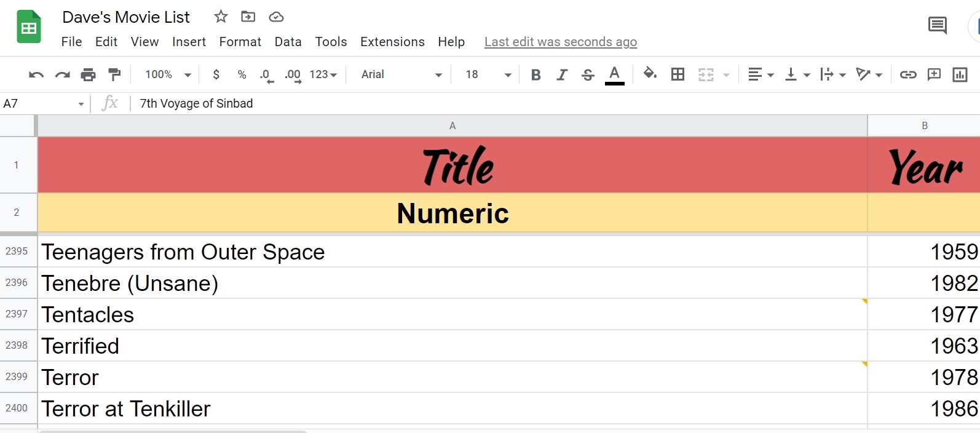The width and height of the screenshot is (980, 433).
Task: Toggle bold formatting
Action: [x=535, y=74]
